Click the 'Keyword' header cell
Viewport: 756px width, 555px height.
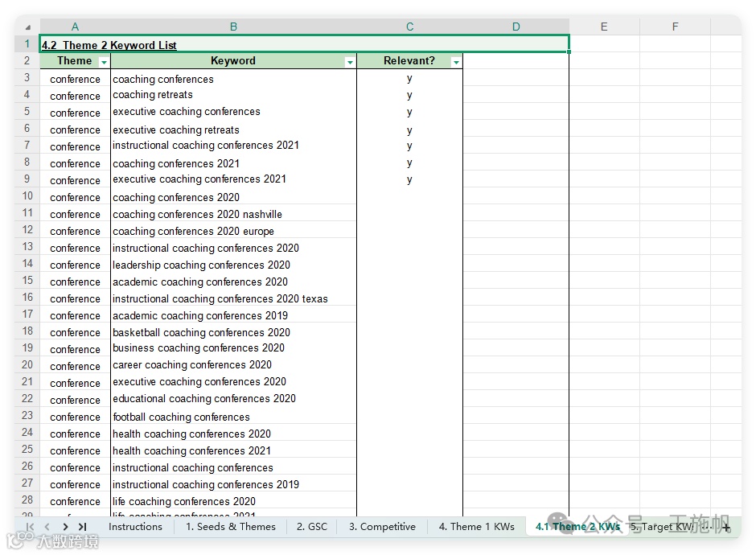(233, 61)
